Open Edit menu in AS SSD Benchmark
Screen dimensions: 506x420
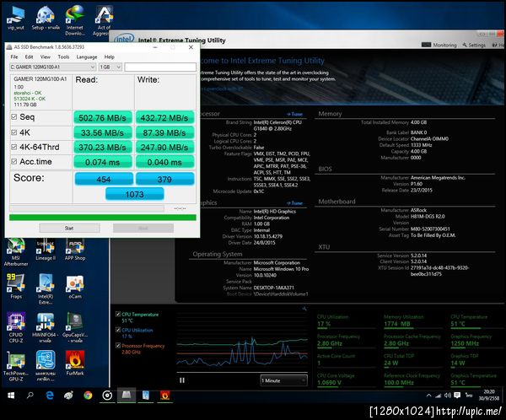[29, 57]
